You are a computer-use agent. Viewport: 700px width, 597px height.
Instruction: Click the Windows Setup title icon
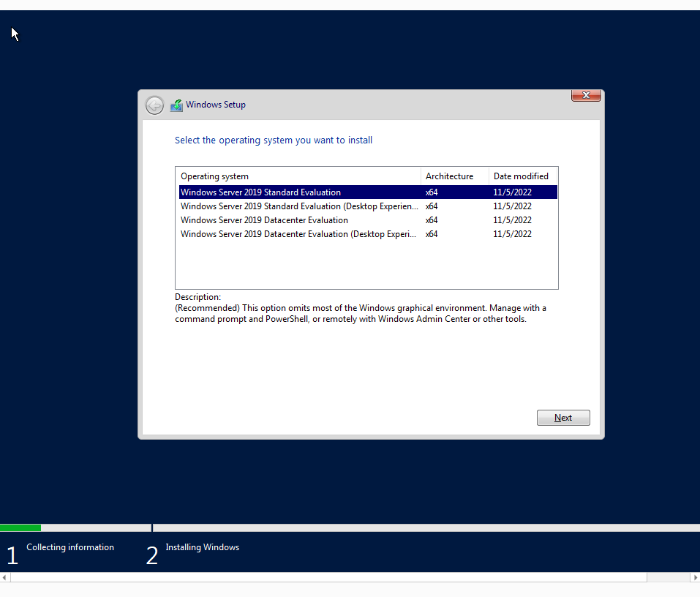tap(176, 105)
